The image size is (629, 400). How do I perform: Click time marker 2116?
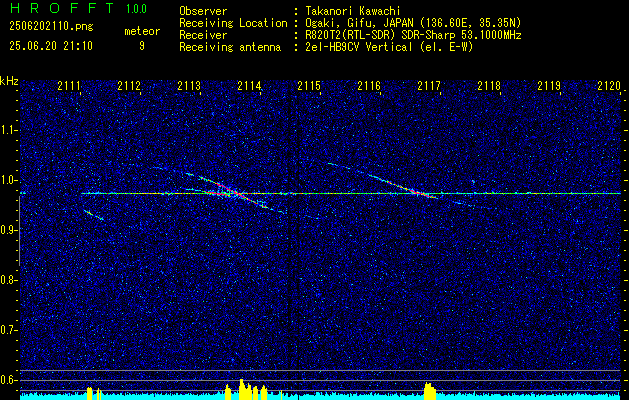[x=369, y=85]
